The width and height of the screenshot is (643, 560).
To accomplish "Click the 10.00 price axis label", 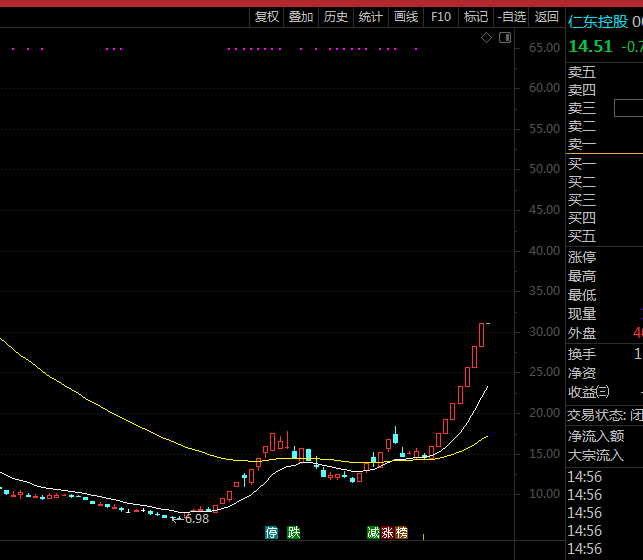I will 544,494.
